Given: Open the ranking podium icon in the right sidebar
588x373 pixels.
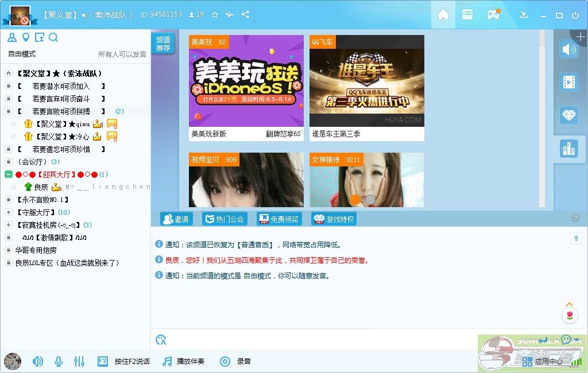Looking at the screenshot, I should point(568,149).
